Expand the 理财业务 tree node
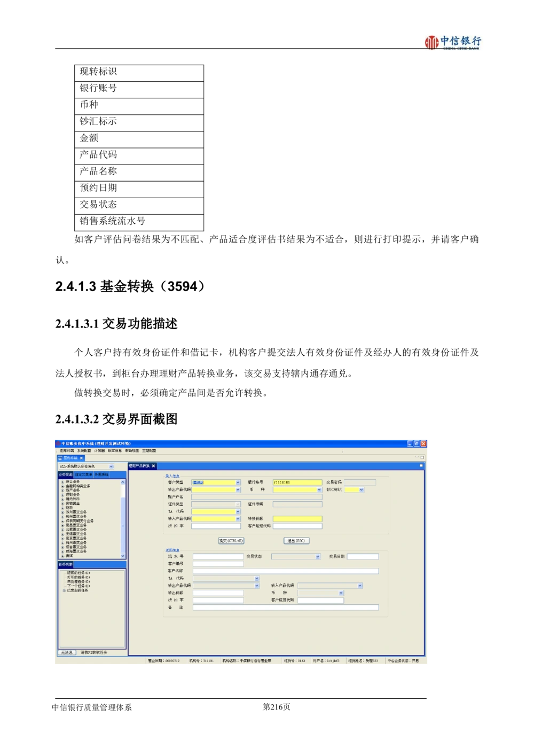Viewport: 534px width, 756px height. tap(62, 495)
